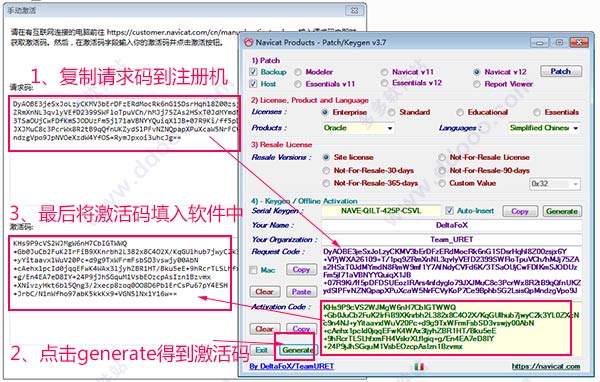Toggle the Backup checkbox
This screenshot has width=600, height=382.
tap(253, 72)
